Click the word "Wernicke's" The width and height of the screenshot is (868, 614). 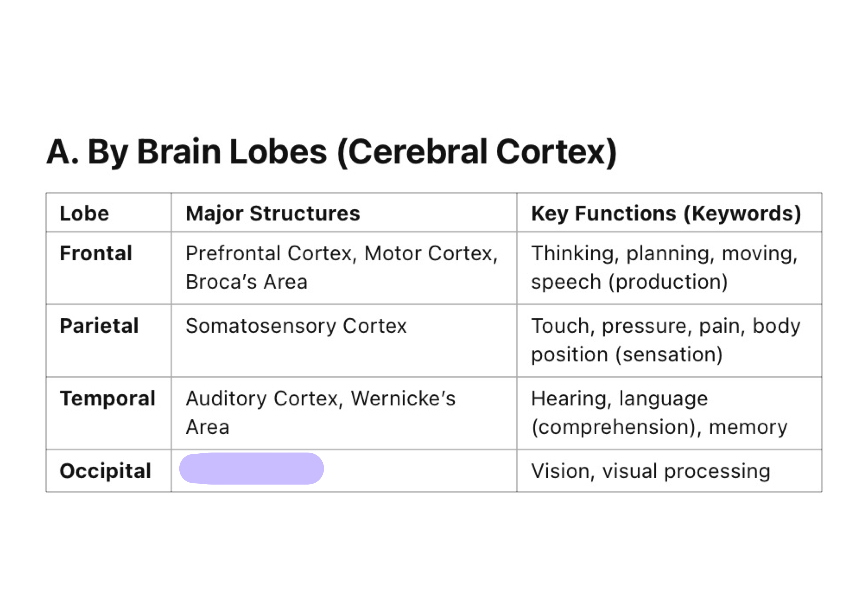pyautogui.click(x=403, y=398)
